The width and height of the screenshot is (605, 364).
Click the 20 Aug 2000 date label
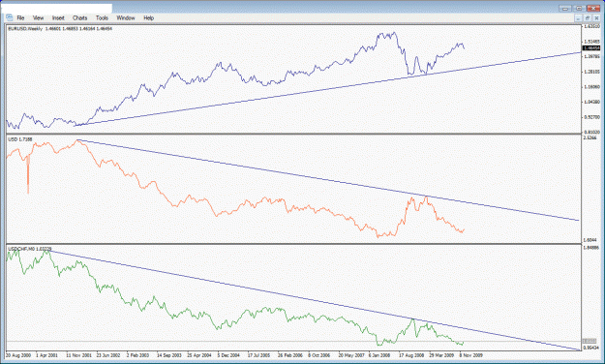click(18, 355)
